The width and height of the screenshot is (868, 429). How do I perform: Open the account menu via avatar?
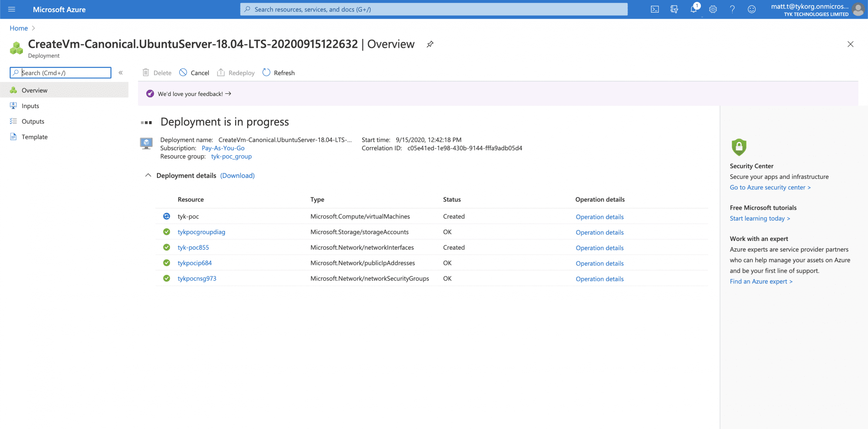click(x=858, y=9)
